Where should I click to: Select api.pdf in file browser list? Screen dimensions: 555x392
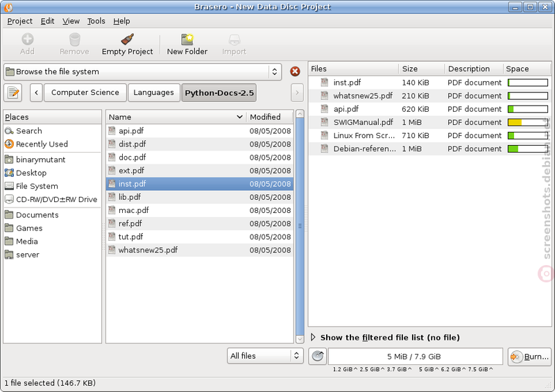pos(200,131)
